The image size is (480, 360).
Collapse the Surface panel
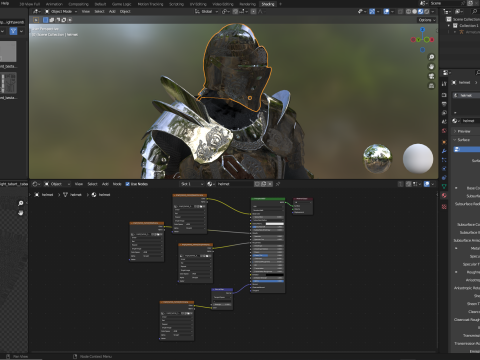tap(463, 140)
